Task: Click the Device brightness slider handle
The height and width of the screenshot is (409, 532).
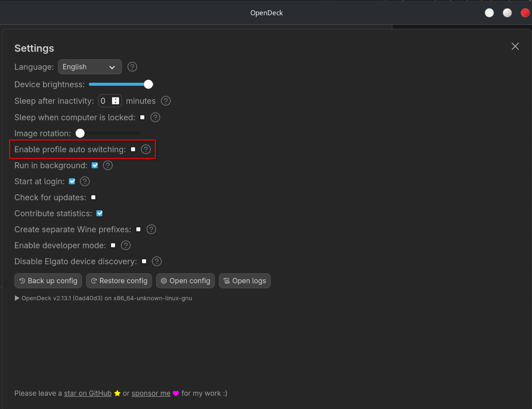Action: pyautogui.click(x=148, y=84)
